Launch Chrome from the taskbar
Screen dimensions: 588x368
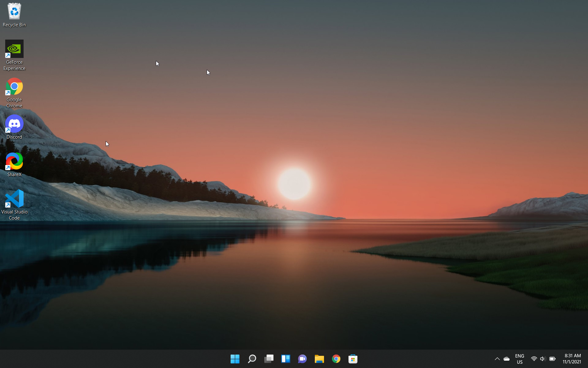(336, 359)
